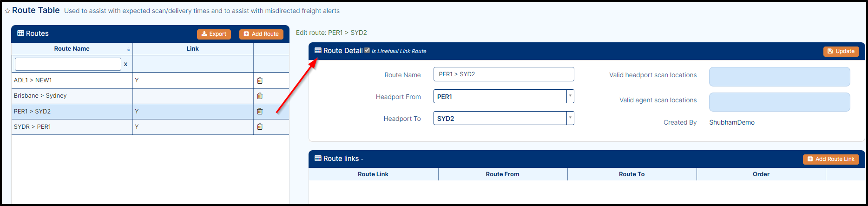
Task: Expand the Headport To dropdown
Action: point(570,118)
